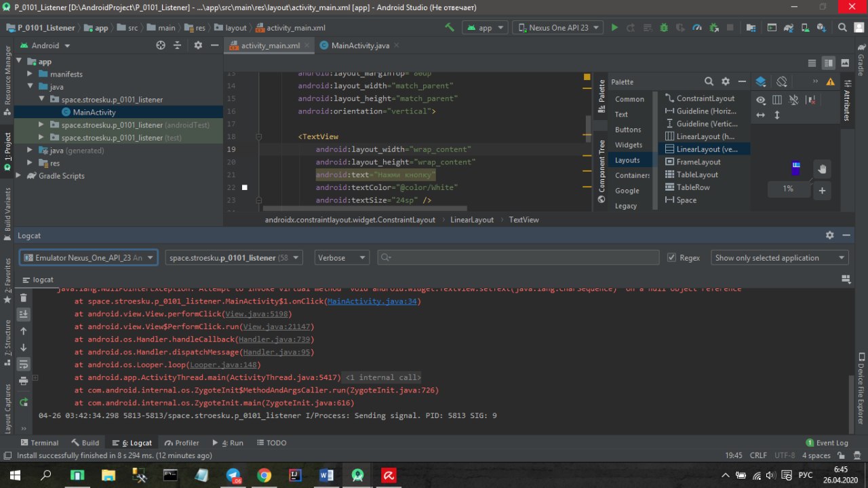Viewport: 868px width, 488px height.
Task: Expand the manifests folder
Action: [31, 74]
